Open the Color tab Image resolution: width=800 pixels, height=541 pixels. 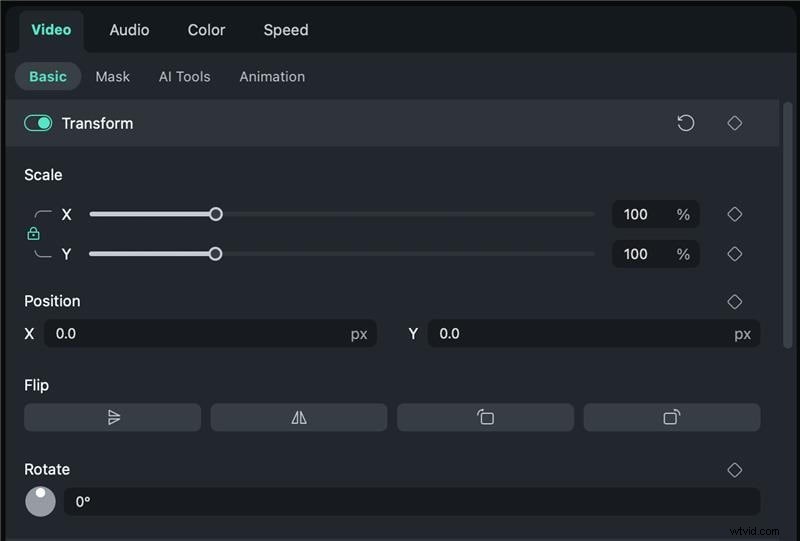point(206,30)
